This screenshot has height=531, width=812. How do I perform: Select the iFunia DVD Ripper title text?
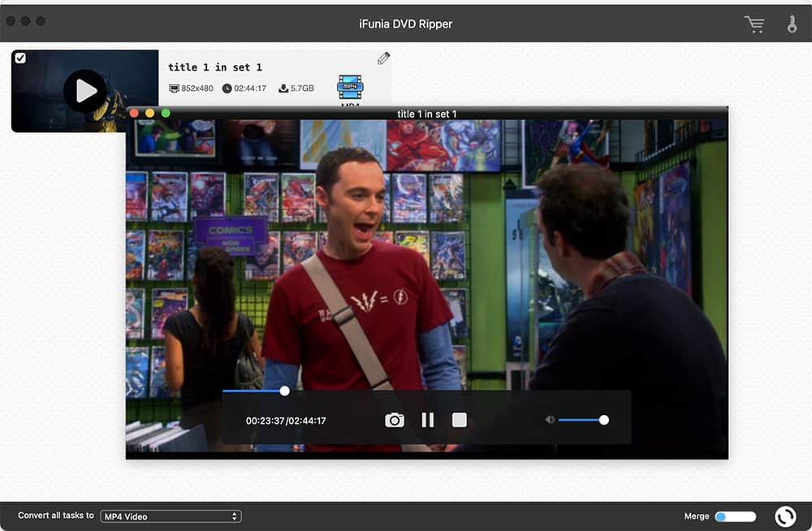(x=406, y=24)
